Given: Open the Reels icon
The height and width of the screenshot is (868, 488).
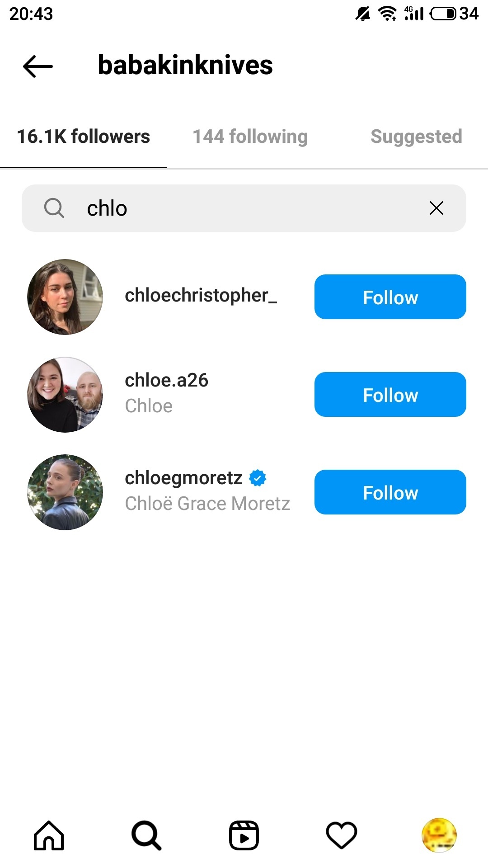Looking at the screenshot, I should click(244, 835).
